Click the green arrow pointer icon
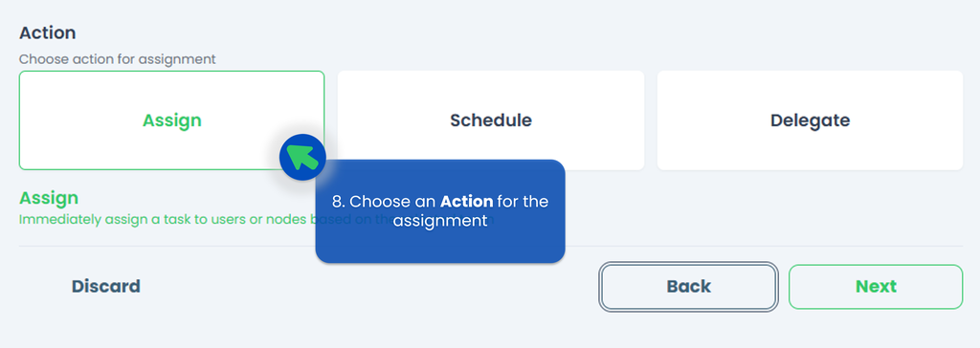Viewport: 980px width, 348px height. (303, 158)
